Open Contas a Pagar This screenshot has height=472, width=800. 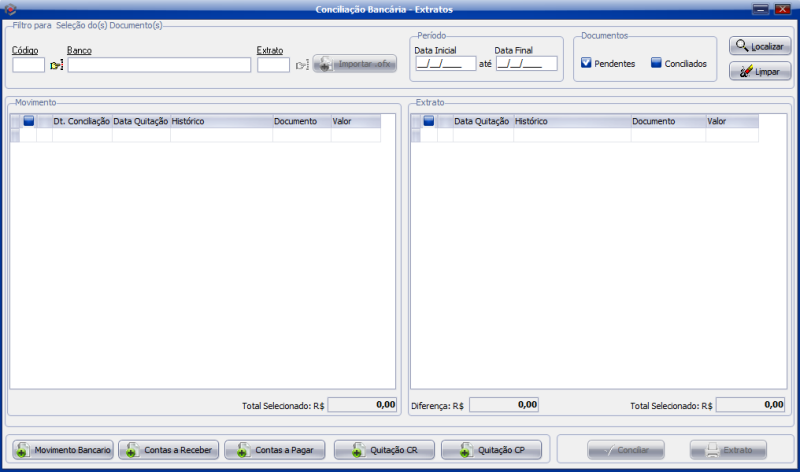click(x=276, y=450)
